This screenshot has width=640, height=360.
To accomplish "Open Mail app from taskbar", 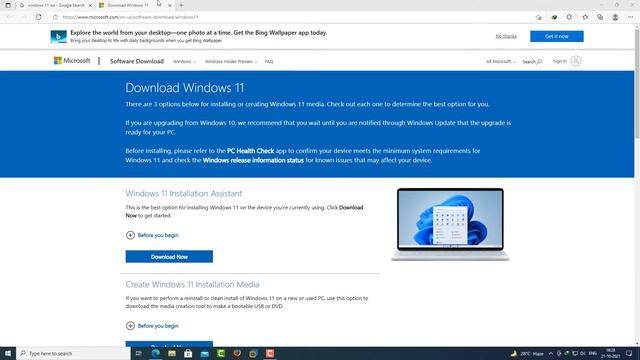I will 204,353.
